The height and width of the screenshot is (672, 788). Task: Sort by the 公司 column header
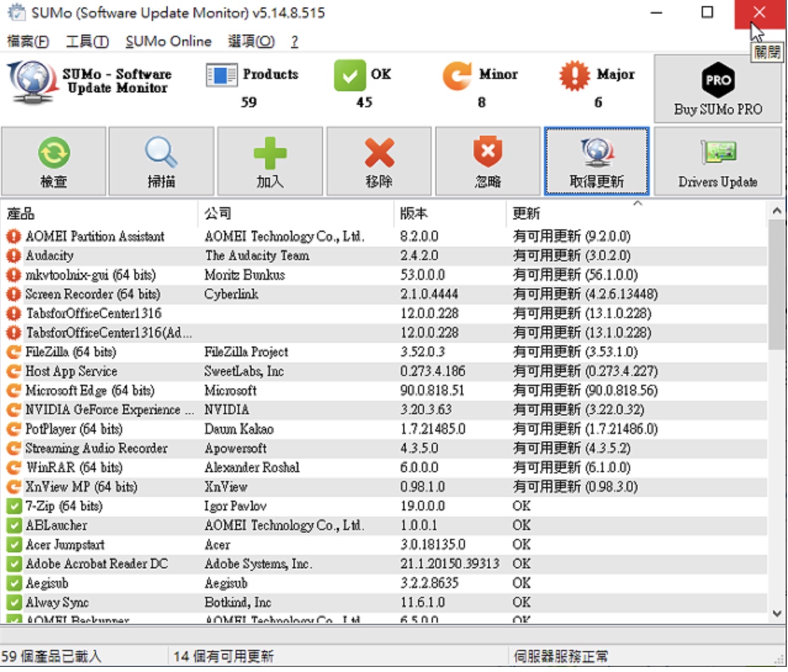[x=296, y=213]
